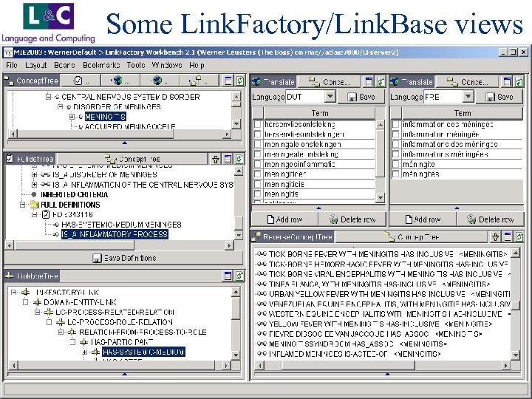
Task: Open the Bookmarks menu
Action: point(101,65)
